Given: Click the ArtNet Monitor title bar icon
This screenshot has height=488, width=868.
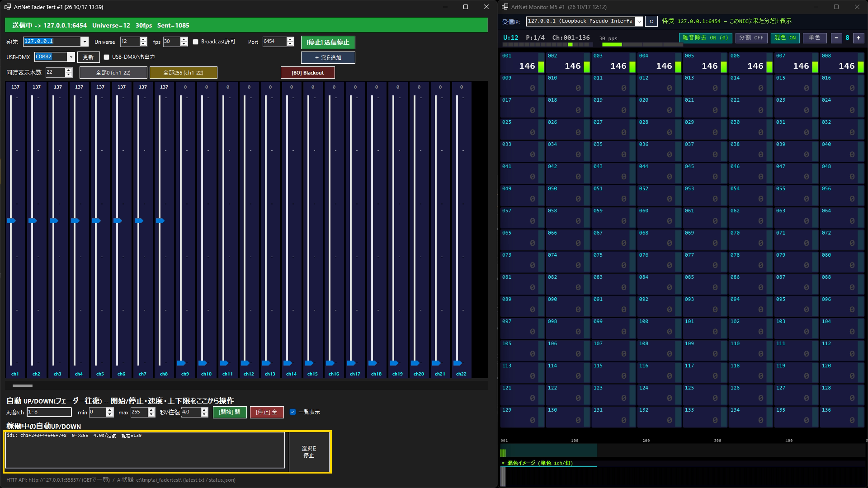Looking at the screenshot, I should [505, 7].
